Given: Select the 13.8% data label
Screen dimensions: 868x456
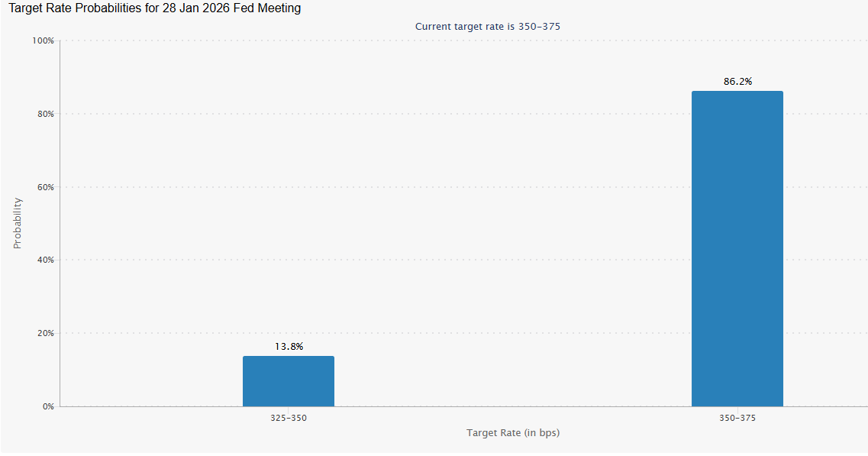Looking at the screenshot, I should (289, 347).
